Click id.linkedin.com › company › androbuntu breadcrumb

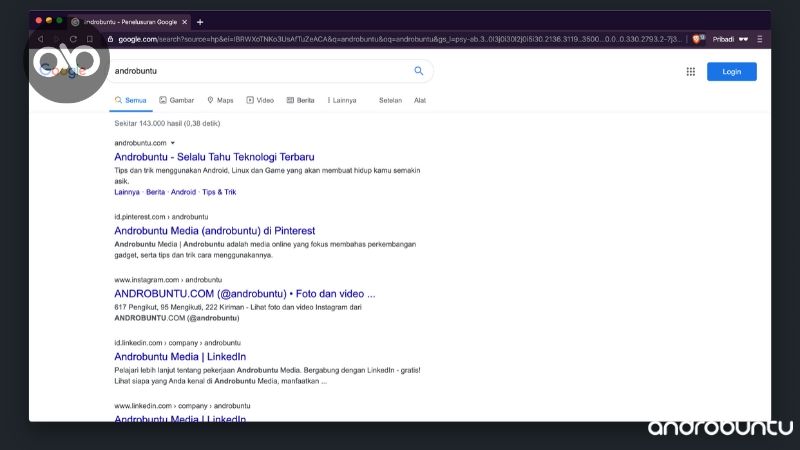tap(178, 343)
